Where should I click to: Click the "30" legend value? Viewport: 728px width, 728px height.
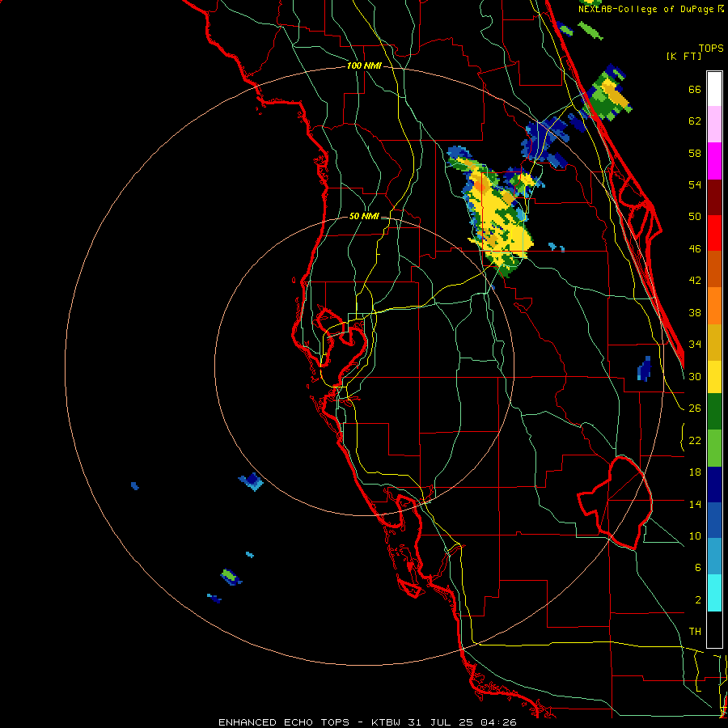click(695, 376)
